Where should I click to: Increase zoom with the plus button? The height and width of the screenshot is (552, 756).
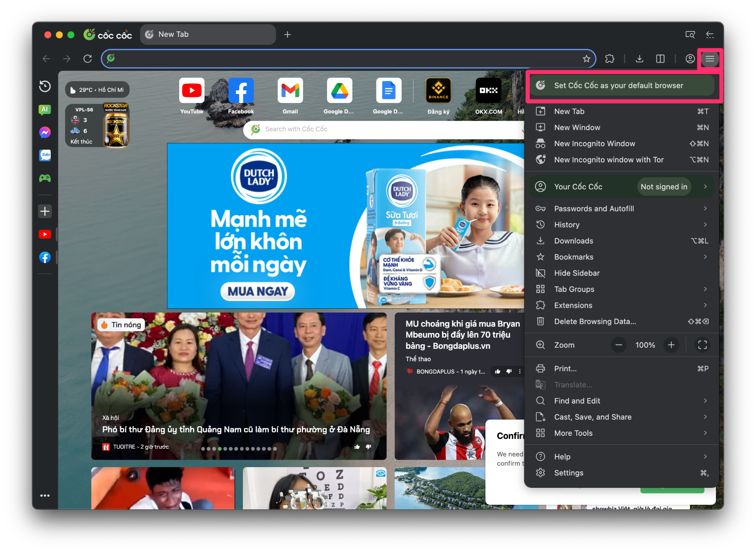tap(671, 345)
